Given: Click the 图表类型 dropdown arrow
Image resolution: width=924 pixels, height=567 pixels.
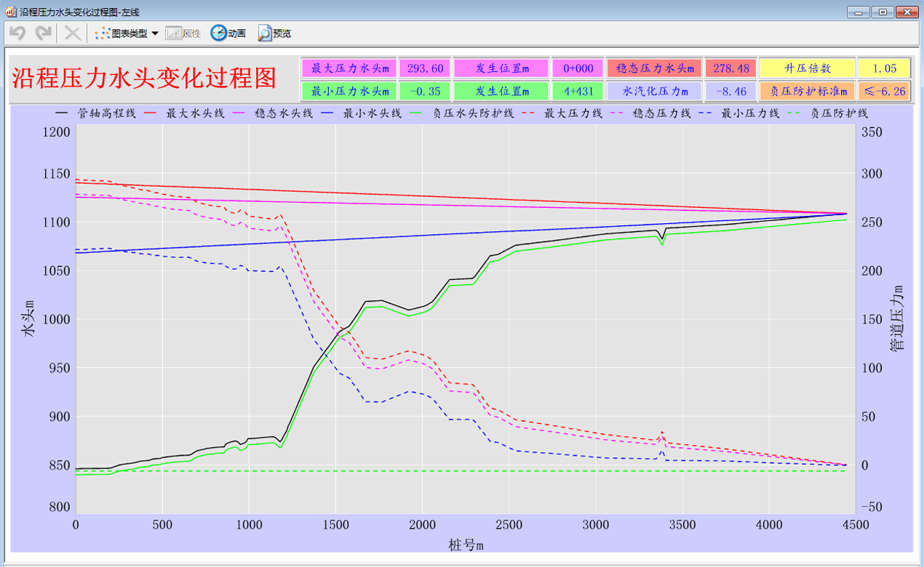Looking at the screenshot, I should [155, 33].
